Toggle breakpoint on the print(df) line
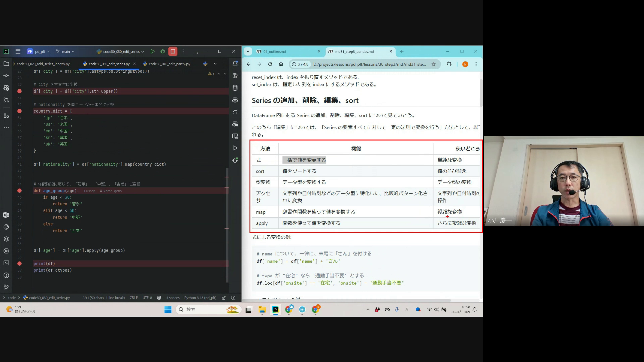Image resolution: width=644 pixels, height=362 pixels. click(x=19, y=264)
